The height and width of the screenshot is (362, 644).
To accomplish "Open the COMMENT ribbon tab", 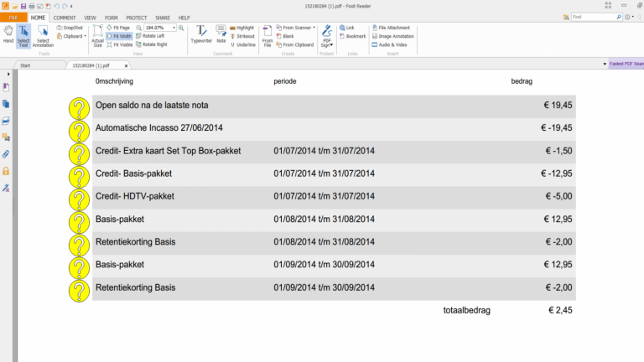I will coord(64,17).
